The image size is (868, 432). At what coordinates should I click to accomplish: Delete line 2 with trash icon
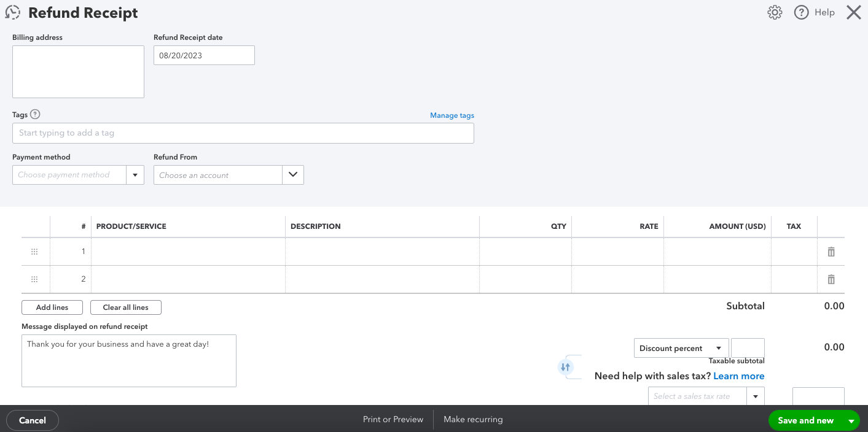pyautogui.click(x=831, y=279)
